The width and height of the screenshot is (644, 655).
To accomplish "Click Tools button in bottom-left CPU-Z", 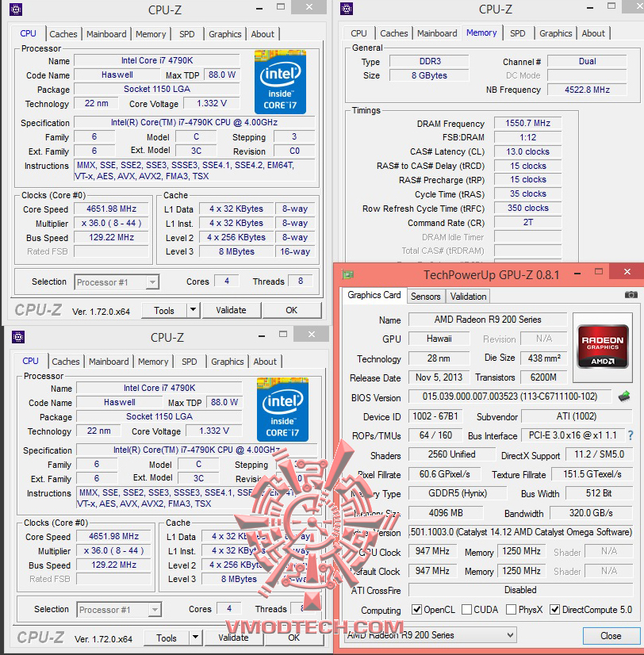I will pyautogui.click(x=167, y=638).
